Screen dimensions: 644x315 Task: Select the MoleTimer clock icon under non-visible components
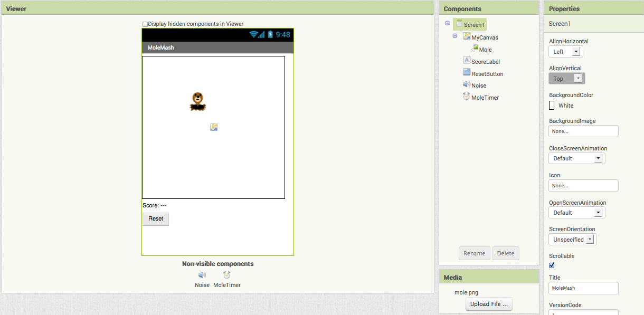tap(226, 275)
